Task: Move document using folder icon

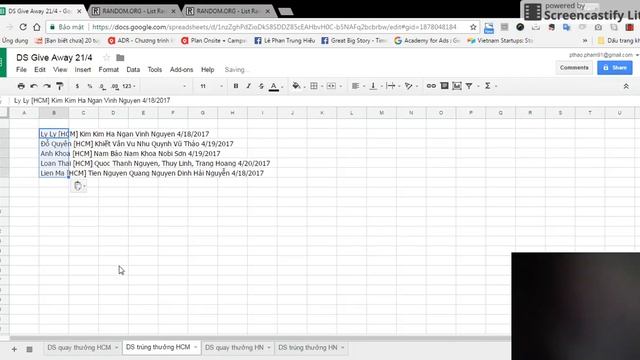Action: pyautogui.click(x=120, y=58)
